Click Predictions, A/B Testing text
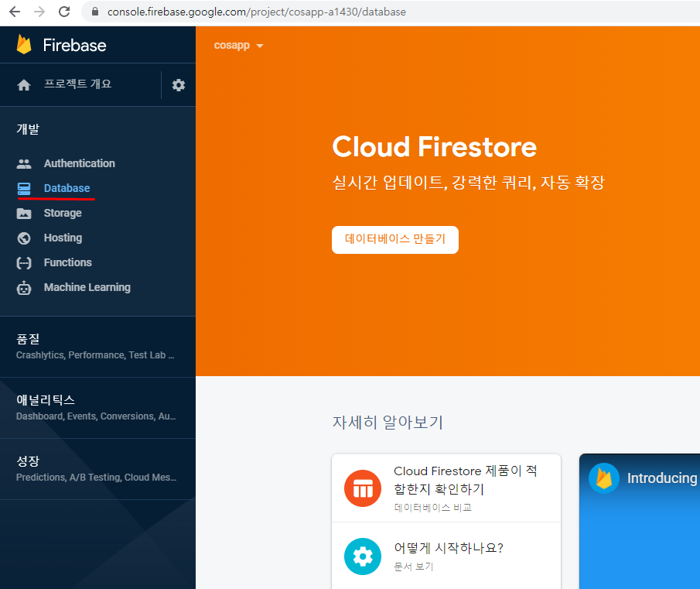The image size is (700, 589). coord(97,478)
